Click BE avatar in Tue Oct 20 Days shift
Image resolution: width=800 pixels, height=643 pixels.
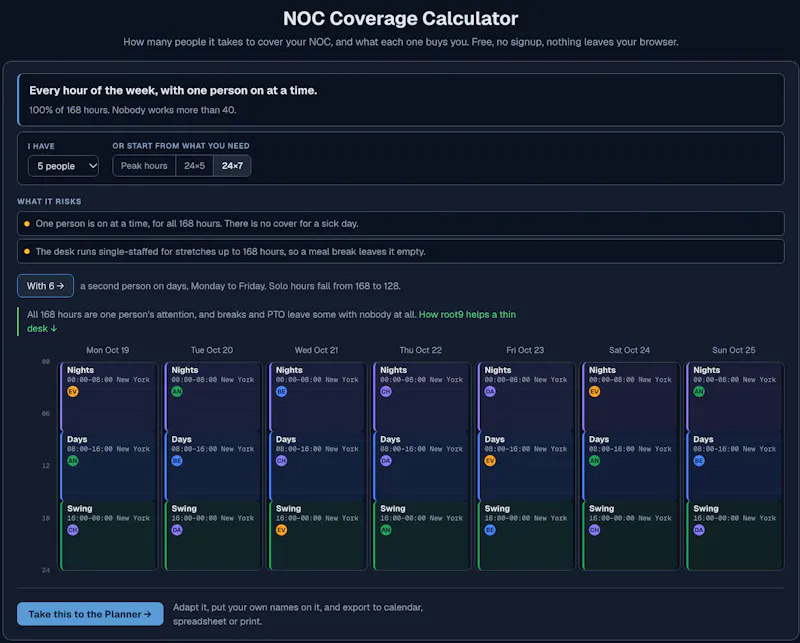pos(177,461)
